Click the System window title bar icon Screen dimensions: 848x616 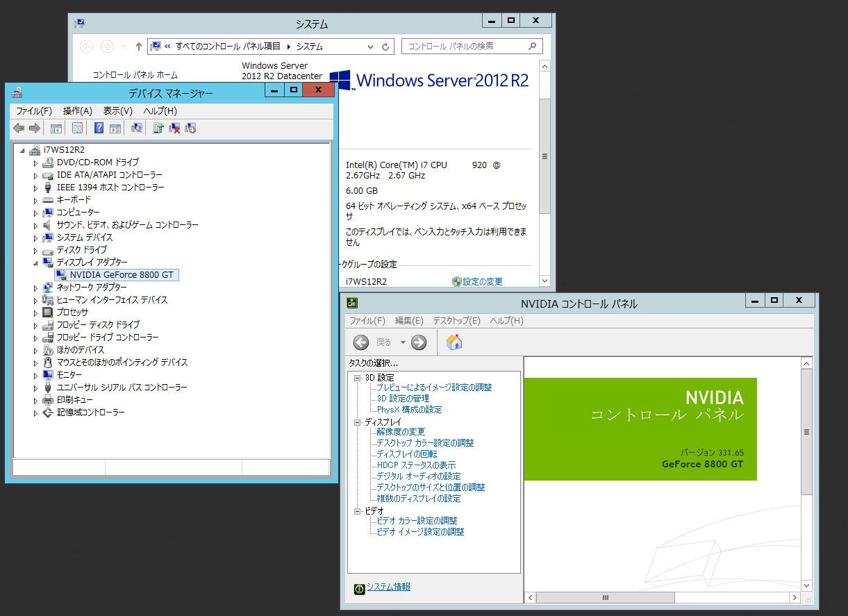coord(80,23)
